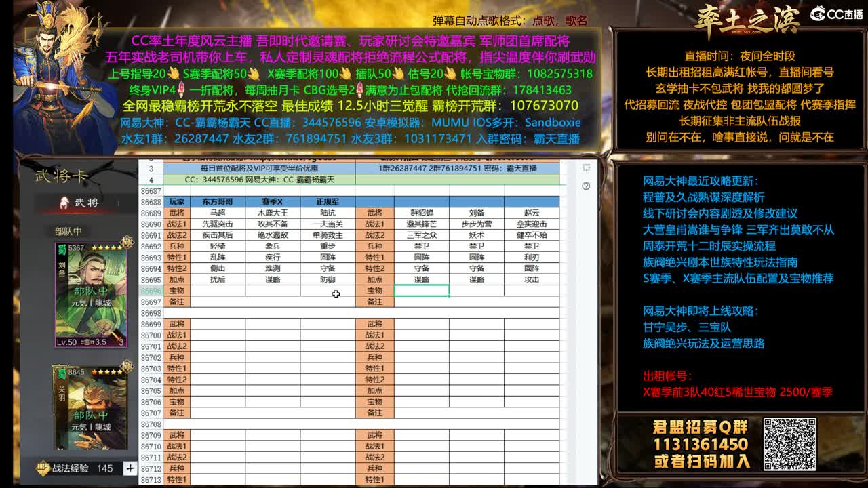This screenshot has width=868, height=488.
Task: Select cell 妖术
Action: tap(477, 235)
